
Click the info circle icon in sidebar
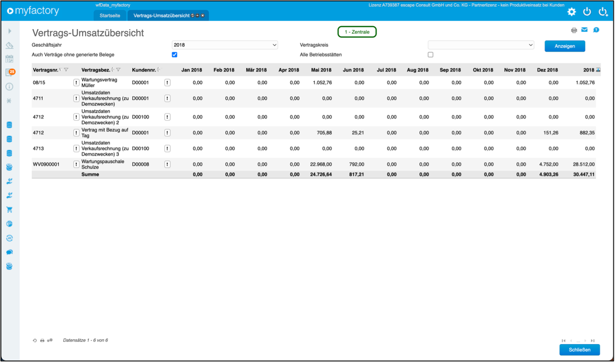[9, 86]
